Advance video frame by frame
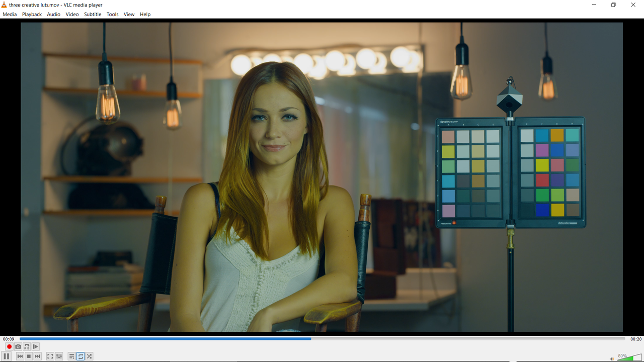Image resolution: width=644 pixels, height=362 pixels. coord(35,346)
